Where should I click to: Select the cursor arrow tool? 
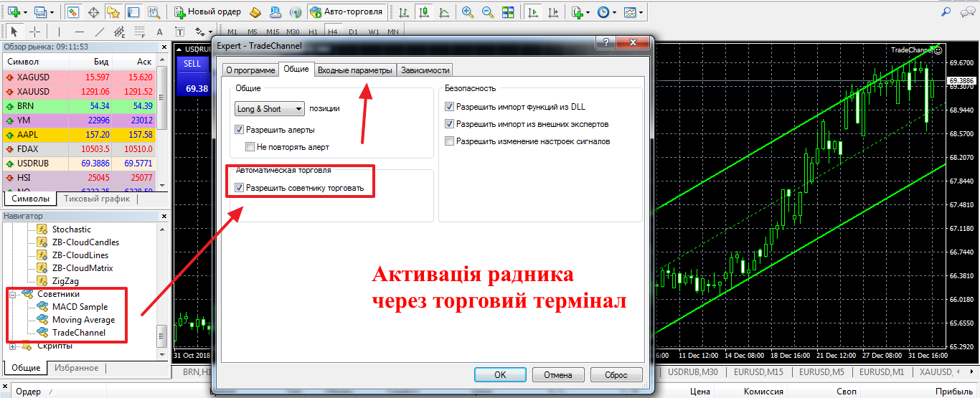[14, 32]
